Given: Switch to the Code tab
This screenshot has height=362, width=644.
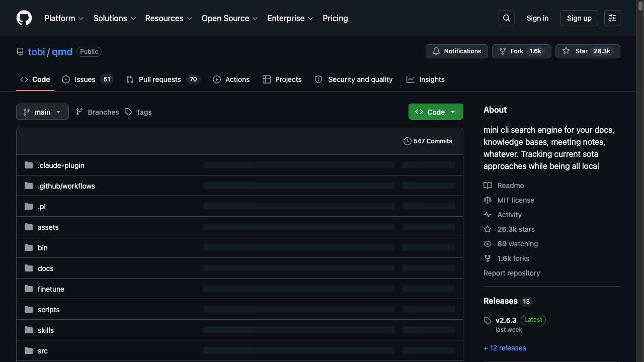Looking at the screenshot, I should (x=35, y=79).
